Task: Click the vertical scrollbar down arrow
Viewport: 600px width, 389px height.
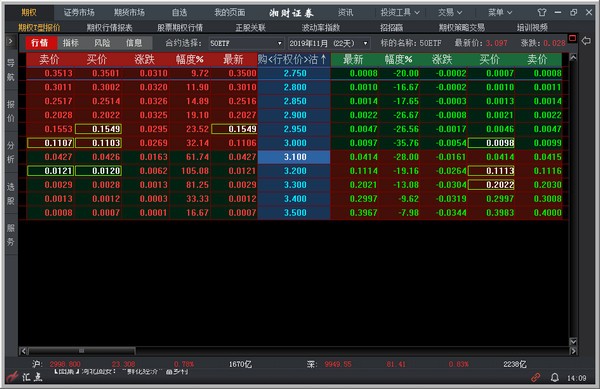Action: [x=573, y=342]
